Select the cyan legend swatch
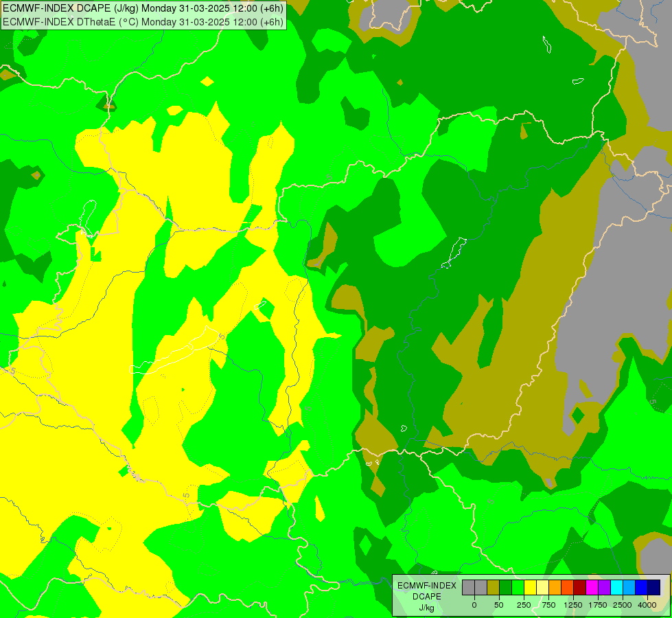Image resolution: width=672 pixels, height=618 pixels. [616, 587]
